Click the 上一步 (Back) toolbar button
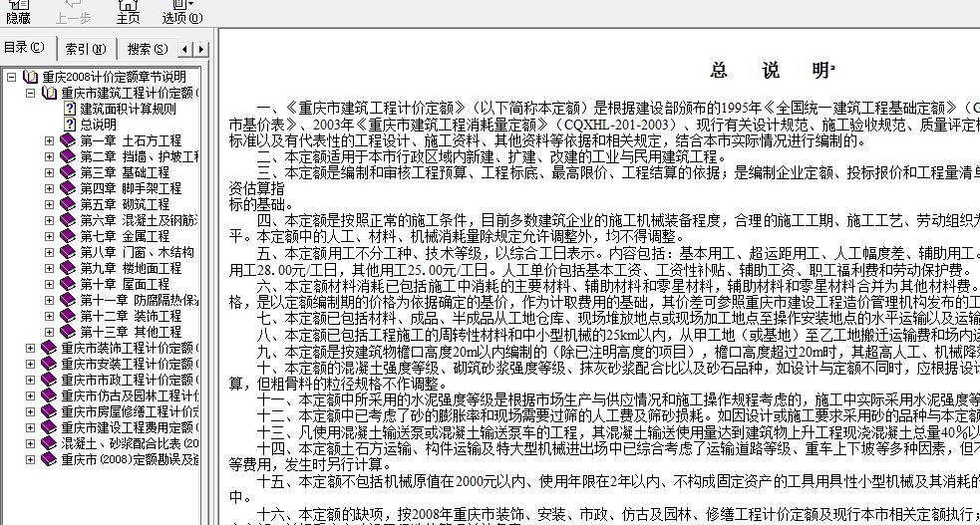 (x=73, y=12)
